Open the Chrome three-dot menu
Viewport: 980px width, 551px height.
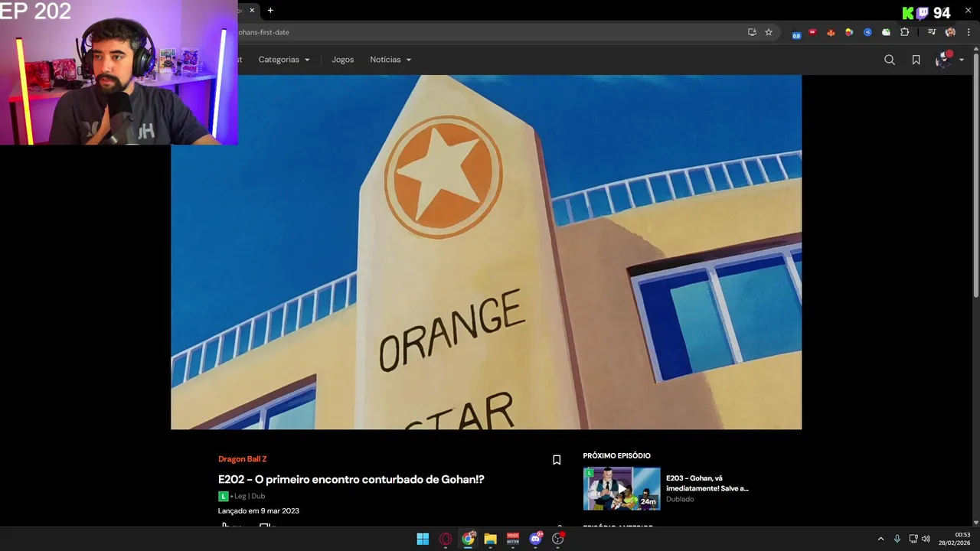coord(969,32)
